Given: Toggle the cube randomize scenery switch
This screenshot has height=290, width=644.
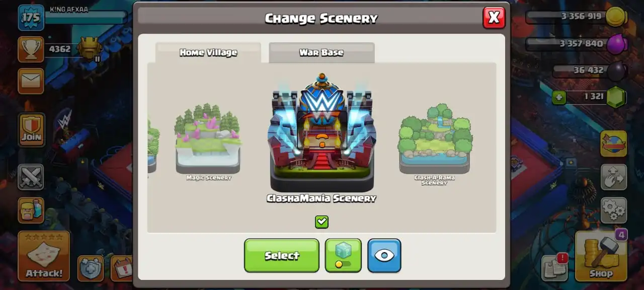Looking at the screenshot, I should [343, 255].
